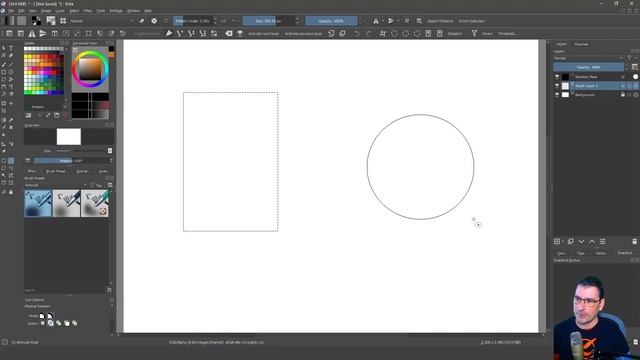640x360 pixels.
Task: Click Import Patterns in top toolbar
Action: pyautogui.click(x=440, y=21)
